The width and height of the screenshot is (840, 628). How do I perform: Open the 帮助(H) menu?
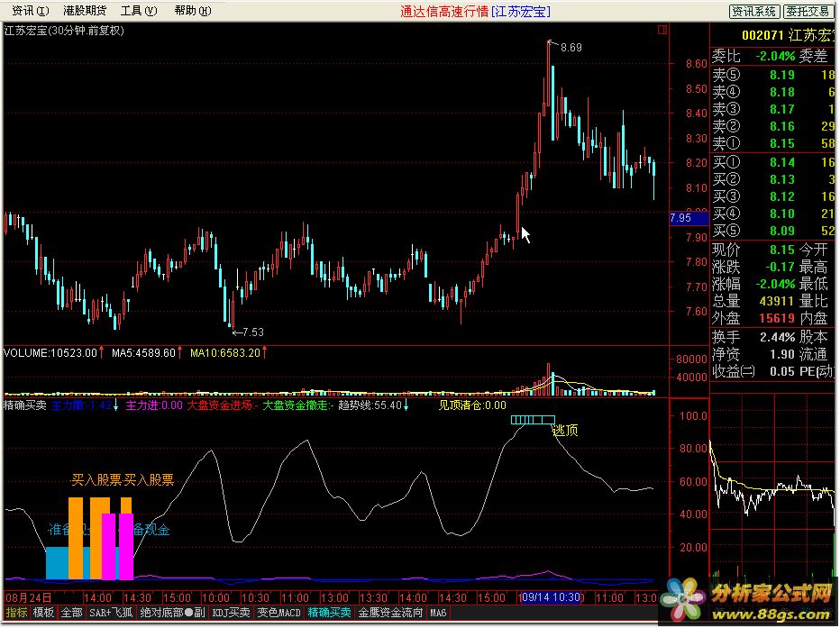(x=193, y=10)
